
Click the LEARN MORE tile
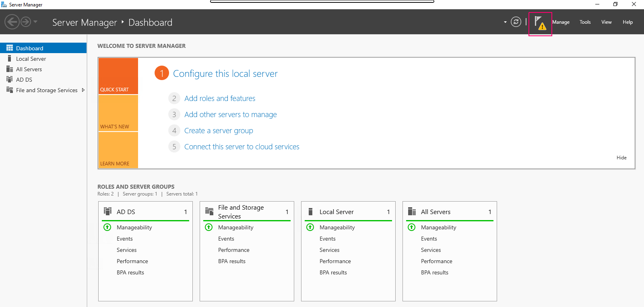coord(118,150)
